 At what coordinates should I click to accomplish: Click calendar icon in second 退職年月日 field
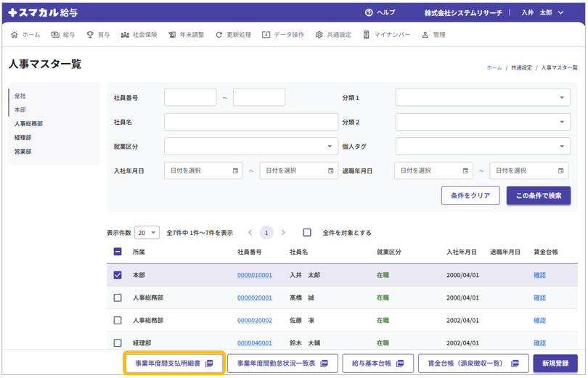click(560, 171)
